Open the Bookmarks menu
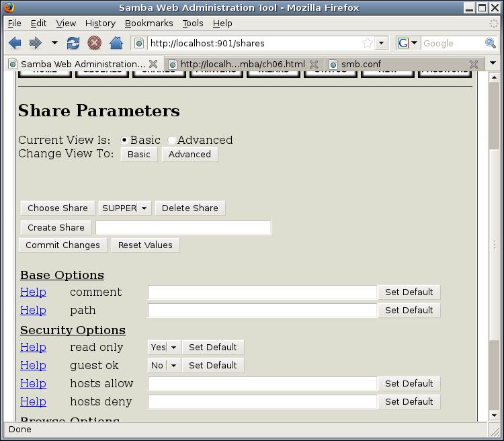504x441 pixels. pyautogui.click(x=149, y=23)
